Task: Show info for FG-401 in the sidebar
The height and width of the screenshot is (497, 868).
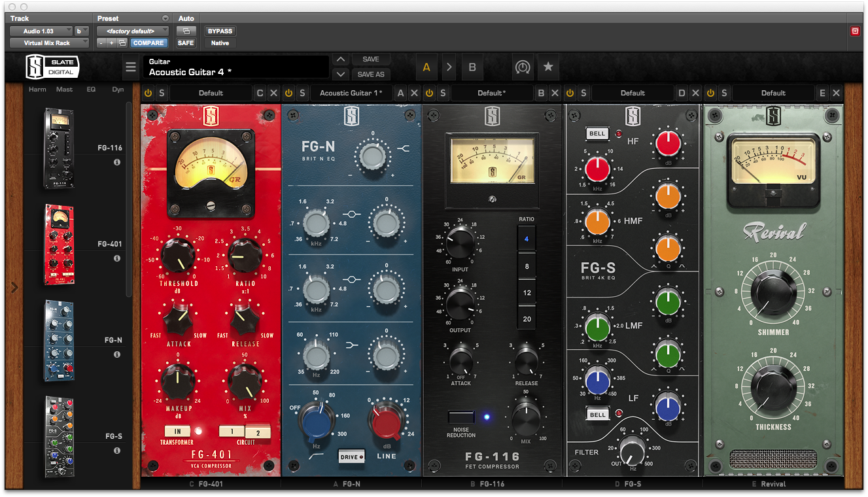Action: tap(117, 258)
